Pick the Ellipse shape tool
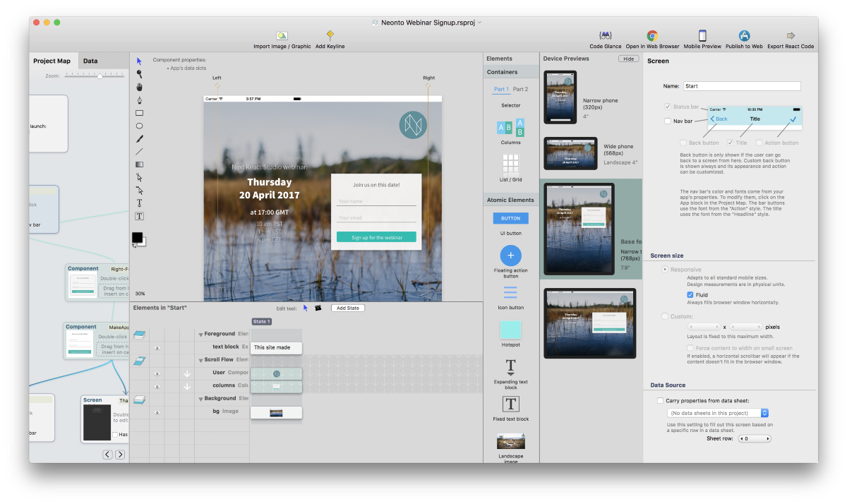Screen dimensions: 847x504 (139, 126)
